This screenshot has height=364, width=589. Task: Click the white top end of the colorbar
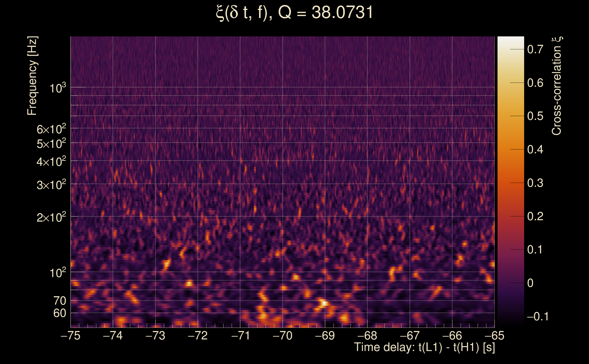point(510,39)
